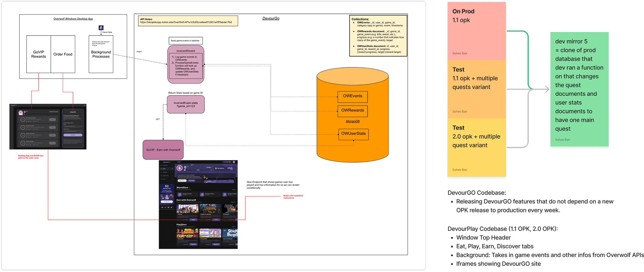Click the Releasing DevourGO features bullet text
The height and width of the screenshot is (272, 644).
click(535, 206)
